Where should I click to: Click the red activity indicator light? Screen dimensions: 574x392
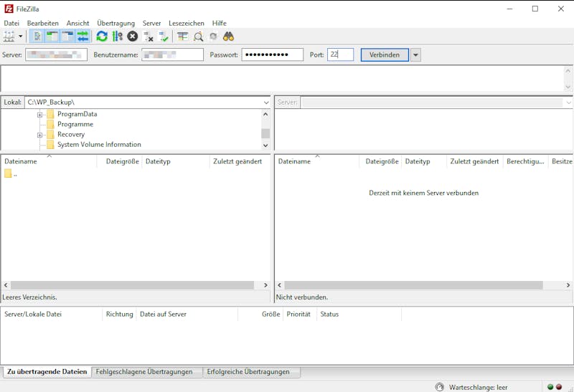click(559, 387)
